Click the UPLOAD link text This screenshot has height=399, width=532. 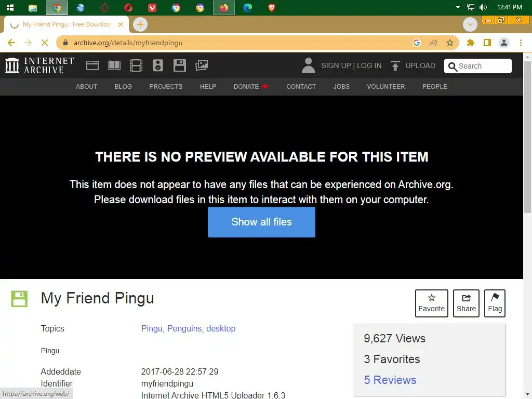[x=420, y=65]
